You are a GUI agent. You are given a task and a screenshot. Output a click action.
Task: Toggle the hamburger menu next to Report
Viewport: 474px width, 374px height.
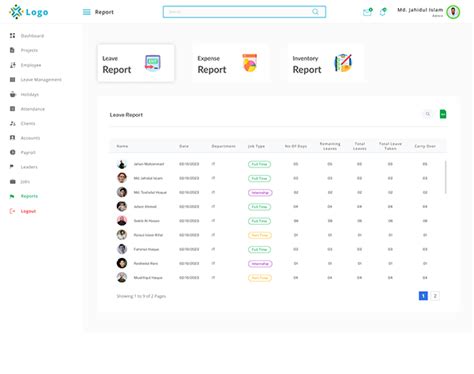(87, 12)
